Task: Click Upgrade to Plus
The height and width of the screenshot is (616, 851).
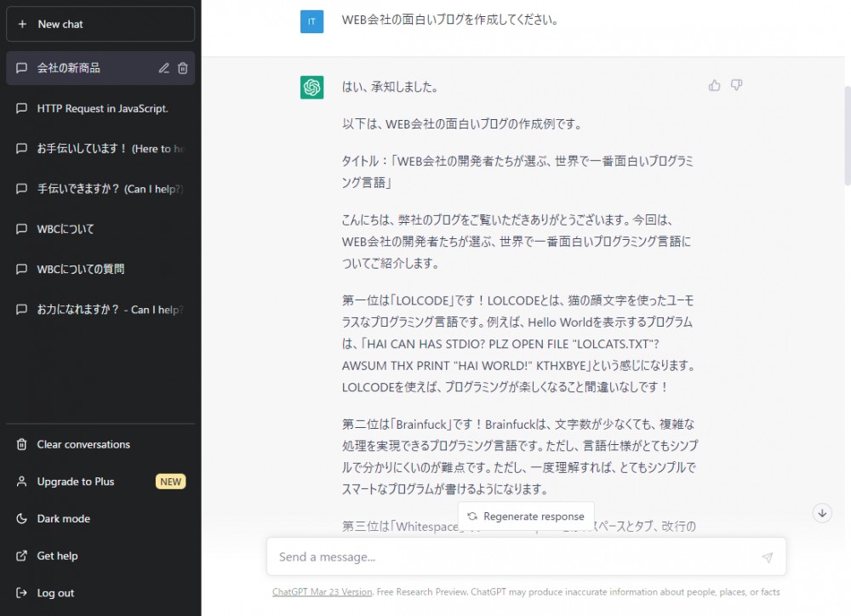Action: pos(75,482)
